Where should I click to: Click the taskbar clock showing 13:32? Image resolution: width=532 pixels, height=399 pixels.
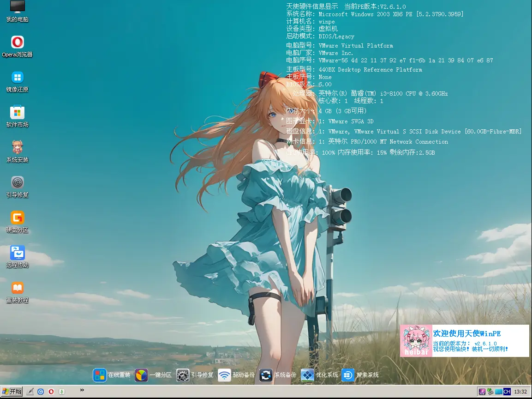point(520,392)
